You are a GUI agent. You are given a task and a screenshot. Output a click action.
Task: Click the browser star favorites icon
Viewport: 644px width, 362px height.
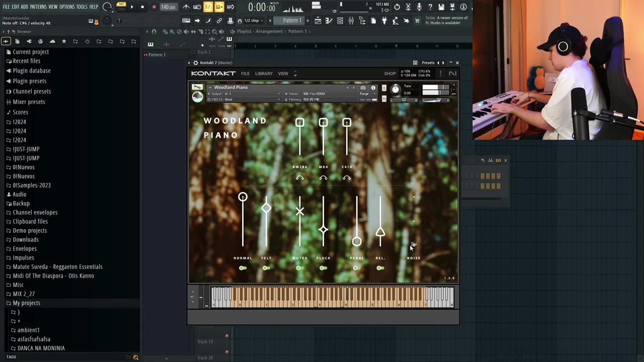(64, 41)
